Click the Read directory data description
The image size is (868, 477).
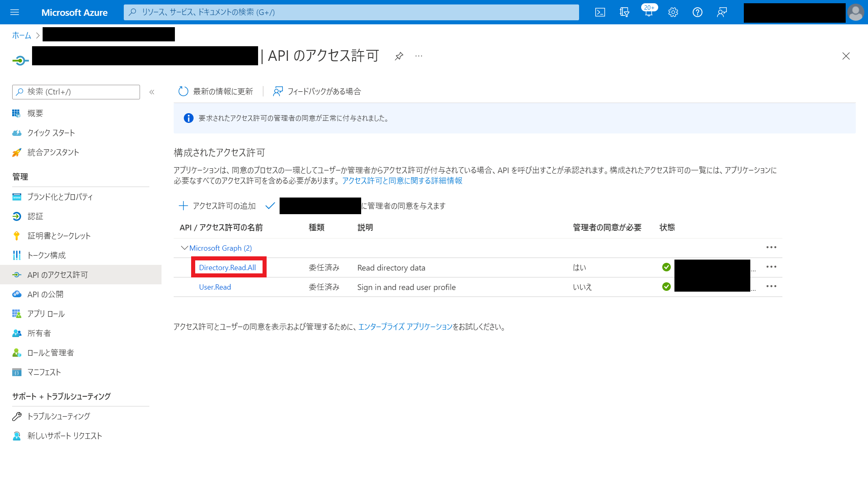pyautogui.click(x=391, y=268)
